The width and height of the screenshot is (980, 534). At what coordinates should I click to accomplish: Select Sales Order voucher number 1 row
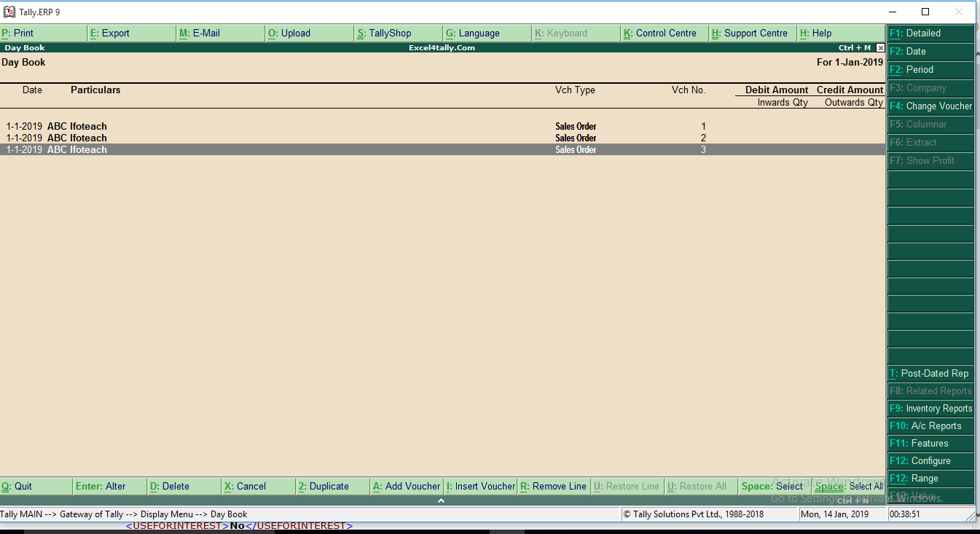[442, 127]
